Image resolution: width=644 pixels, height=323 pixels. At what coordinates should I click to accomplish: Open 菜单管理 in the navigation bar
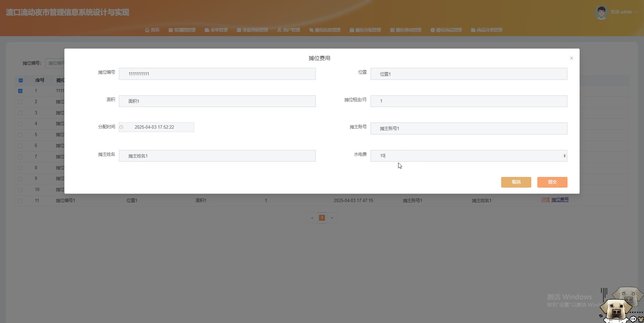click(216, 30)
